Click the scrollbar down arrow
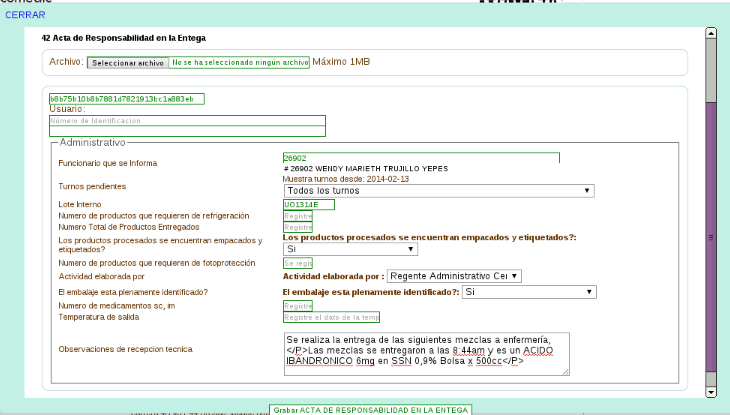 click(x=711, y=391)
